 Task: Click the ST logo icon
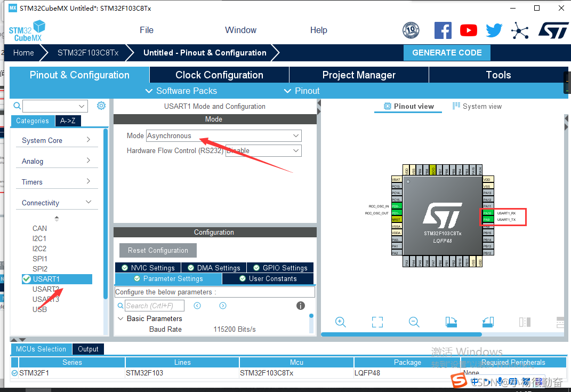[553, 30]
